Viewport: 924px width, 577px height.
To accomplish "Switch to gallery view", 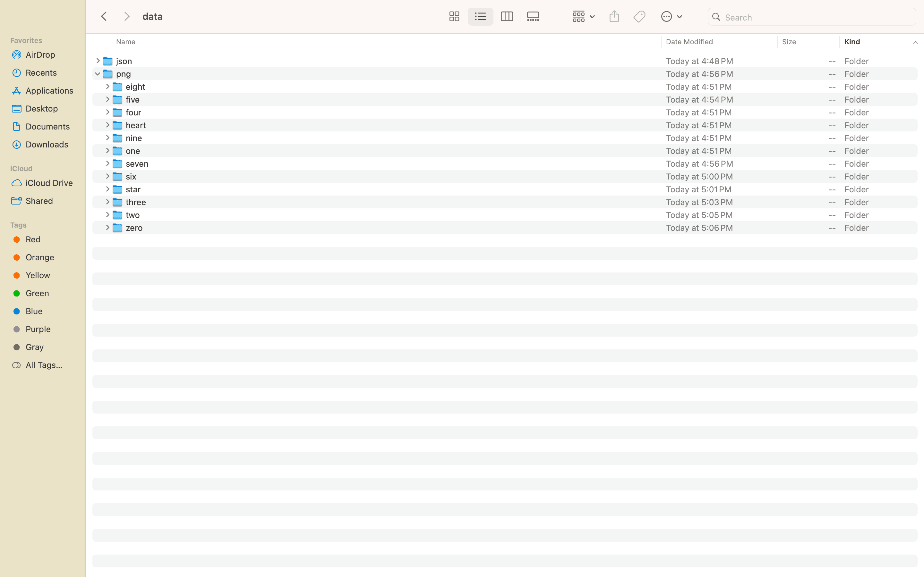I will click(x=533, y=16).
